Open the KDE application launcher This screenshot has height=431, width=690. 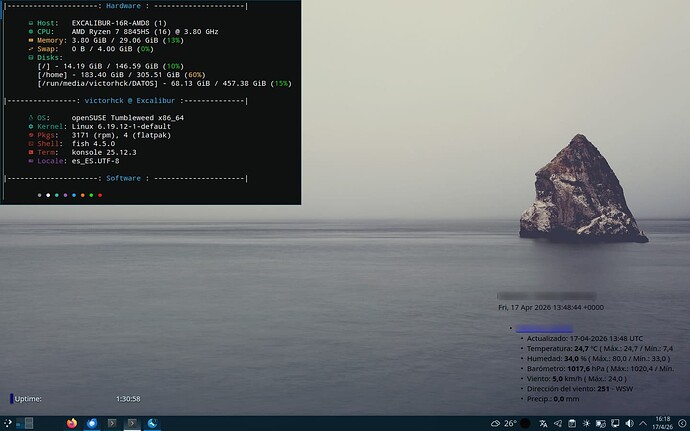click(x=7, y=424)
